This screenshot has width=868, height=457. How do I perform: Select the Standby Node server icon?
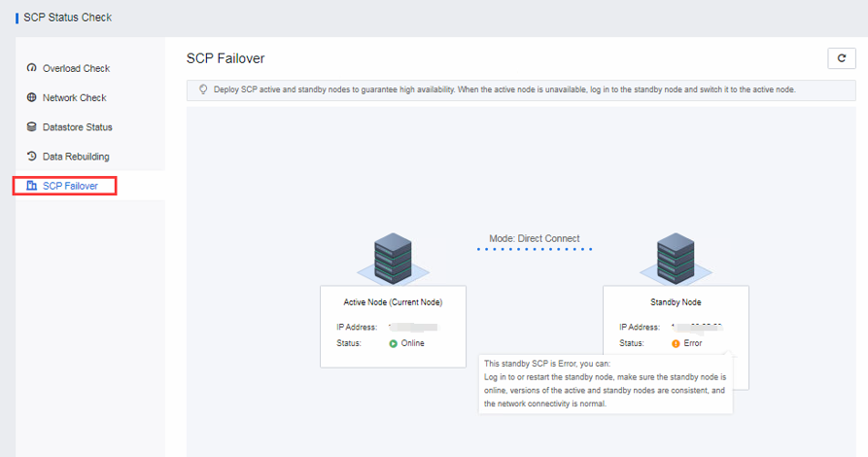676,258
